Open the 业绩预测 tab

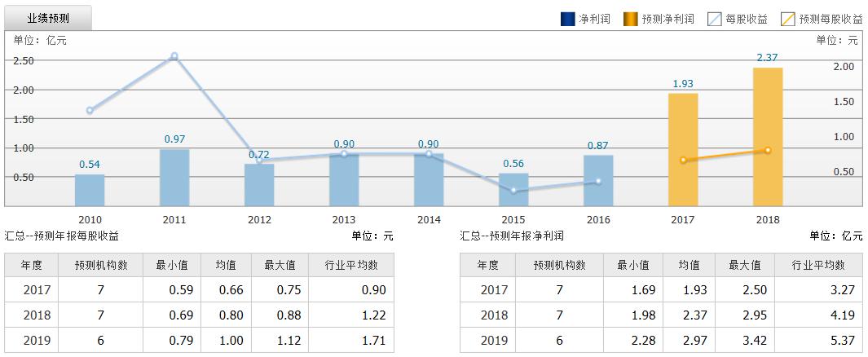pos(48,17)
